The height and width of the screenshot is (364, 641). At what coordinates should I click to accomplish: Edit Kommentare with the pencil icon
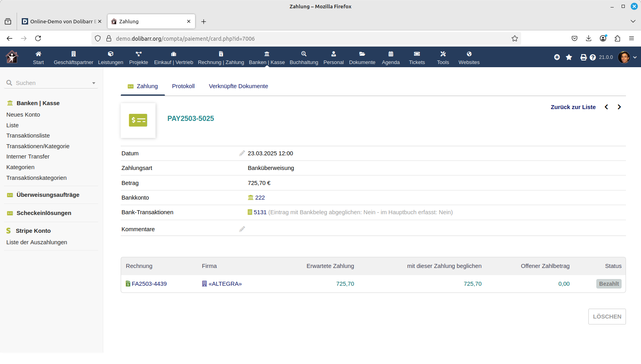(x=242, y=229)
